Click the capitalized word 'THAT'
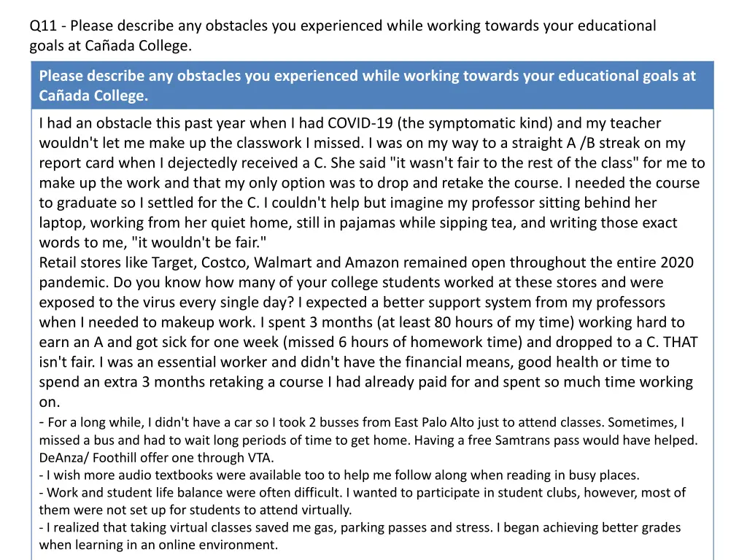 pyautogui.click(x=681, y=342)
